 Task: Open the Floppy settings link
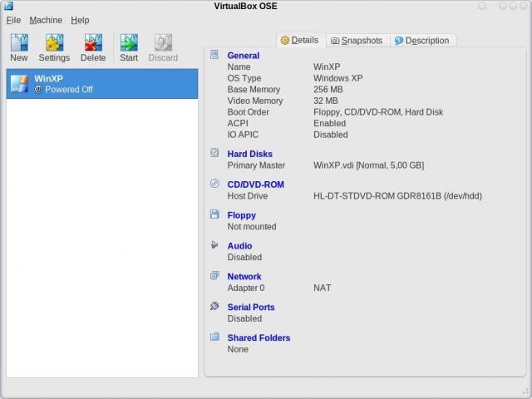click(x=242, y=215)
